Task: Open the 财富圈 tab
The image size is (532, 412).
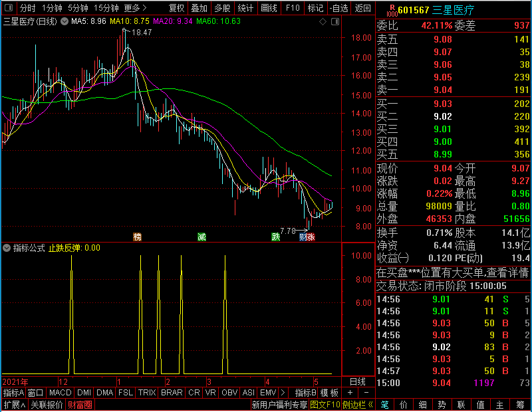Action: 80,405
